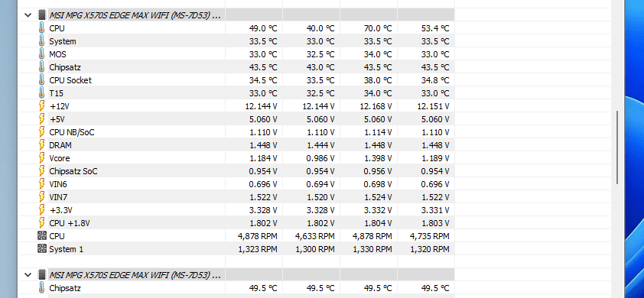Screen dimensions: 644x298
Task: Collapse the second MSI MPG X570S group
Action: pos(28,274)
